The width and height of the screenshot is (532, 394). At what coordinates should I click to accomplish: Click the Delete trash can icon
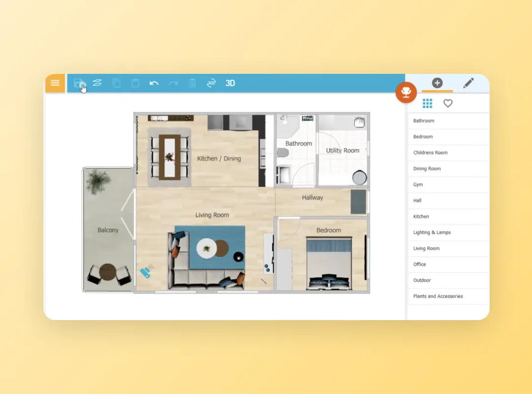pos(192,83)
